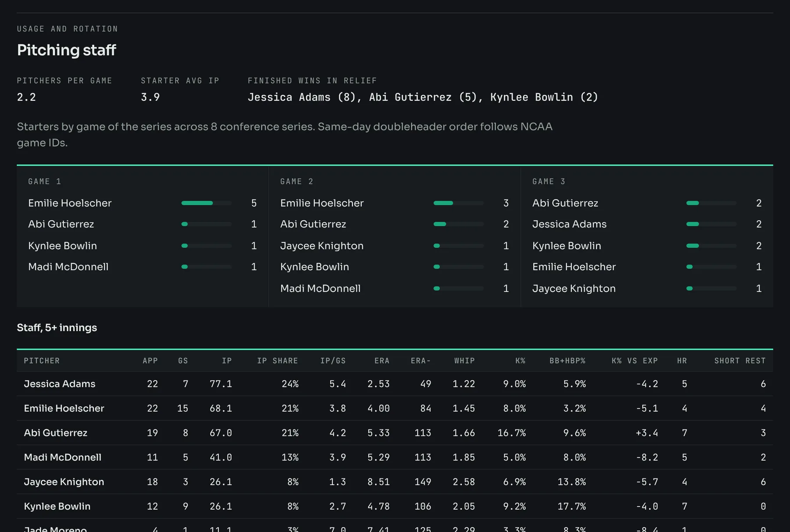Click Abi Gutierrez in the staff table
The height and width of the screenshot is (532, 790).
pyautogui.click(x=56, y=433)
